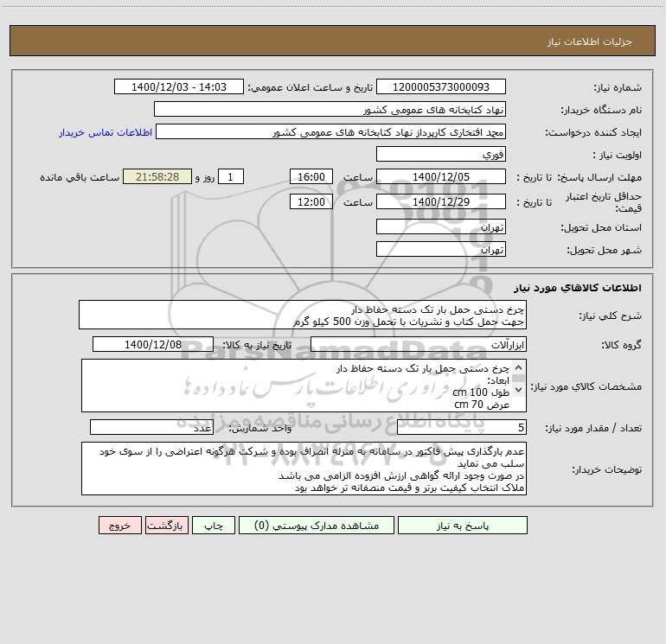The image size is (666, 644).
Task: Click the شهر محل تحویل label
Action: (x=604, y=250)
